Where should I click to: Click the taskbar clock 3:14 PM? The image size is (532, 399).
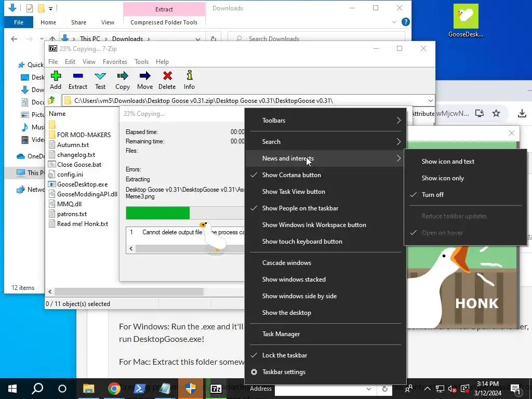pos(487,384)
